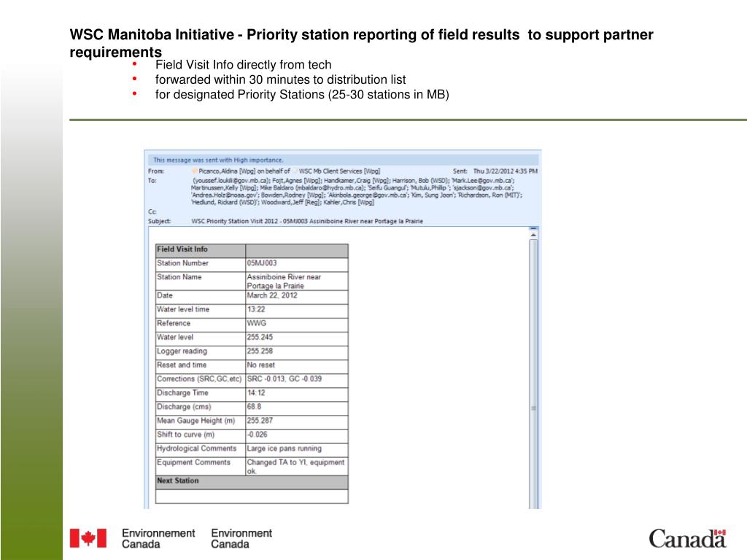747x560 pixels.
Task: Click the No reset value cell
Action: tap(297, 366)
